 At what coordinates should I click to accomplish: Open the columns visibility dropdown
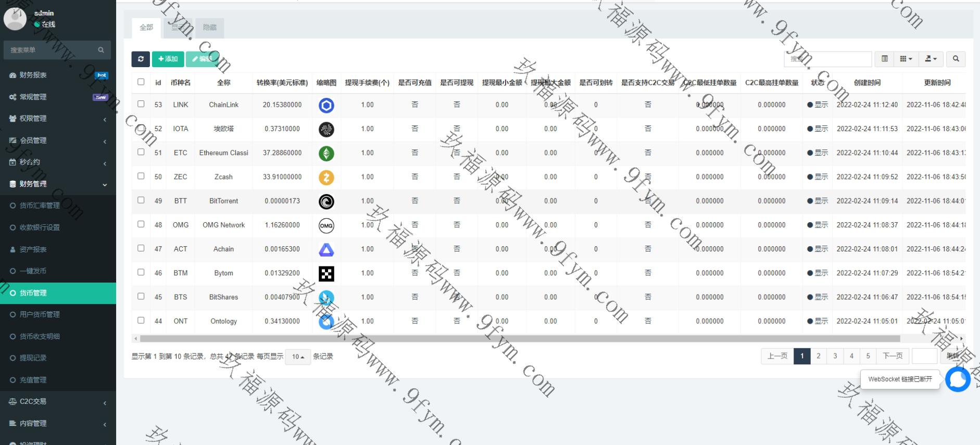(x=906, y=59)
